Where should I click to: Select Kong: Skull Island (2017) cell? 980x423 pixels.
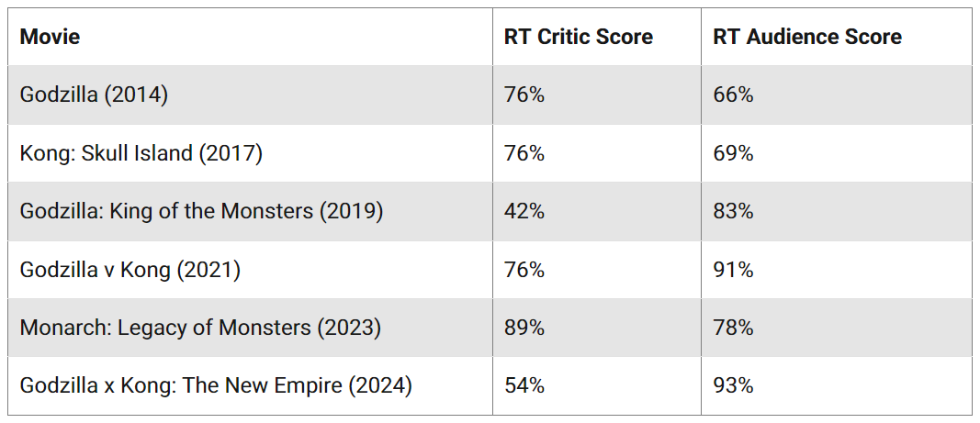click(141, 153)
